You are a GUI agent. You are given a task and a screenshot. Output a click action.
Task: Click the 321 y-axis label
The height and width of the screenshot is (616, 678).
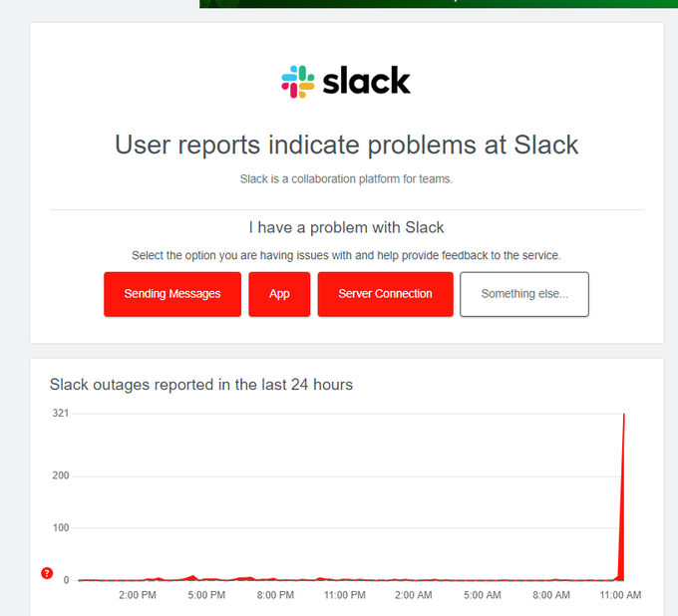[61, 414]
